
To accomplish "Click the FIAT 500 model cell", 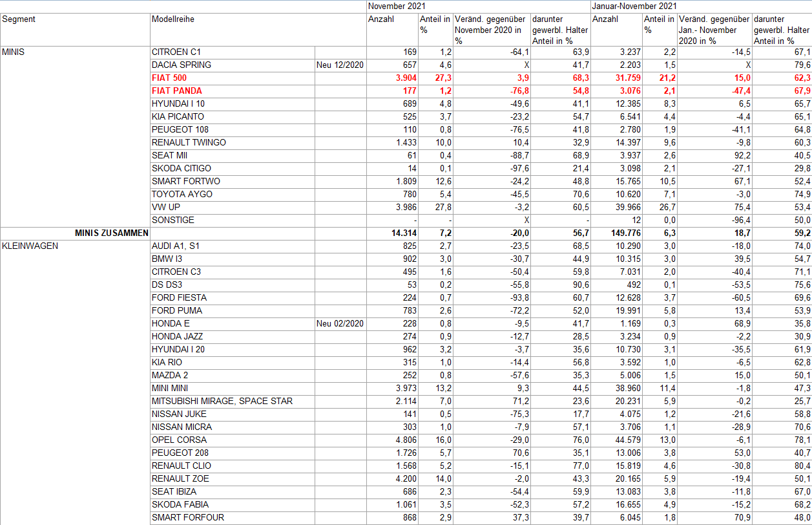I will tap(169, 78).
